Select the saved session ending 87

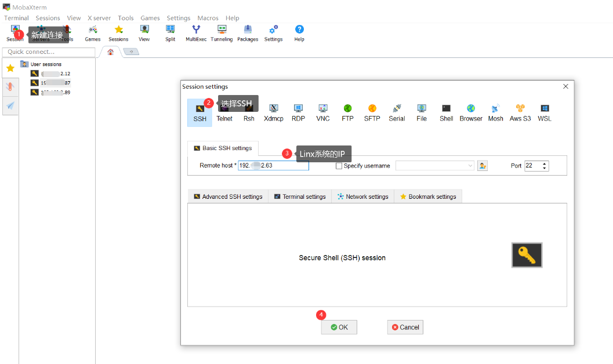coord(51,83)
